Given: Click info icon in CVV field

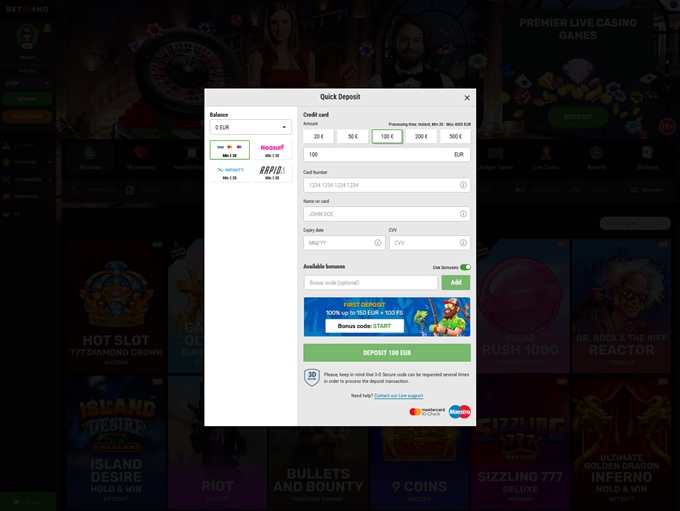Looking at the screenshot, I should (x=463, y=243).
